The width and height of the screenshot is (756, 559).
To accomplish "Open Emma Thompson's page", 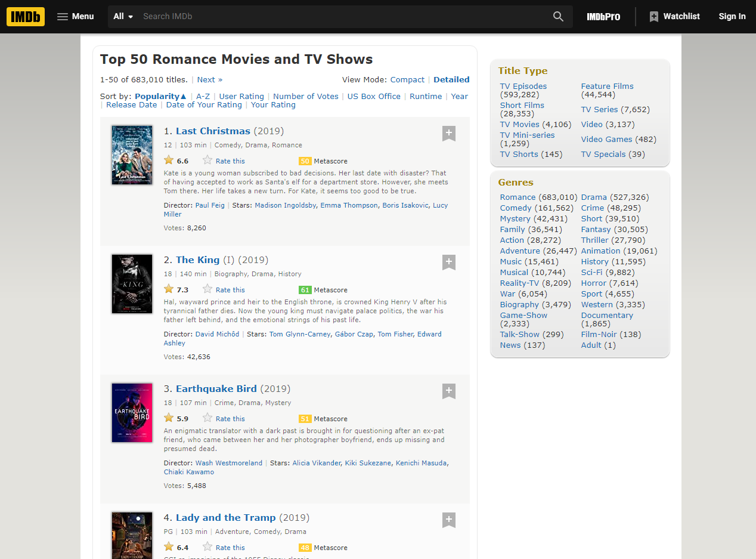I will pos(349,205).
